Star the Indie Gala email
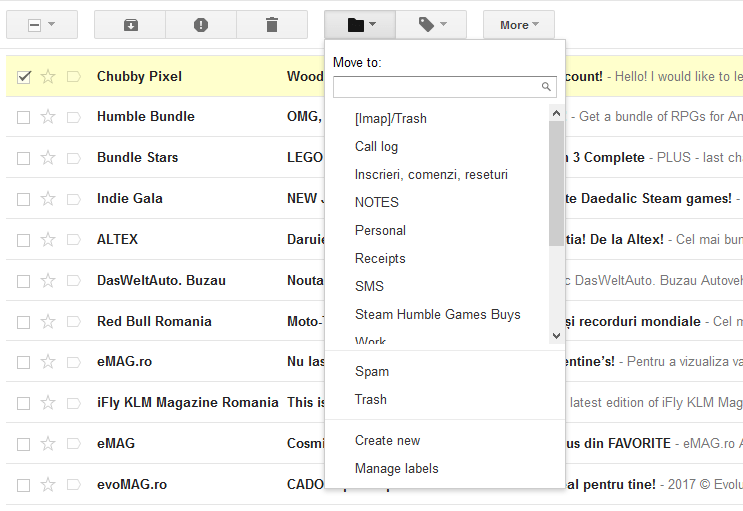The image size is (743, 511). coord(48,199)
